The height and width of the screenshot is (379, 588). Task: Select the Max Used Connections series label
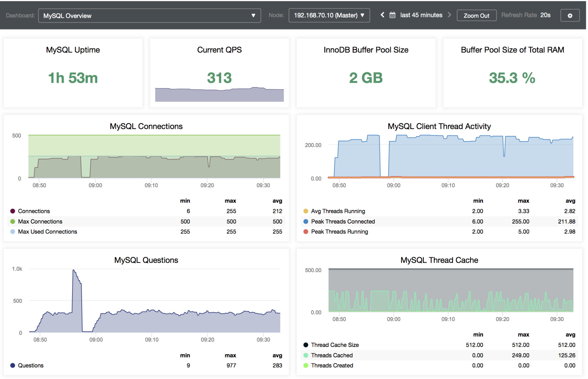[47, 232]
